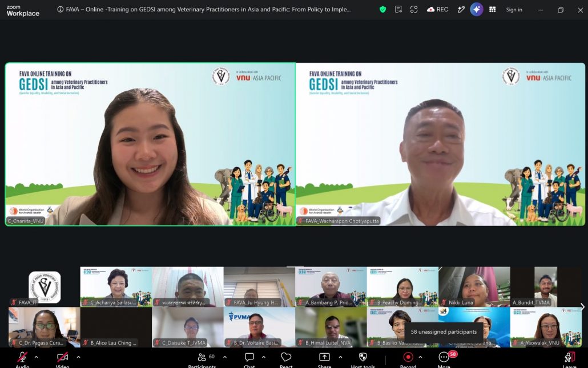
Task: Click the Record button
Action: [408, 359]
